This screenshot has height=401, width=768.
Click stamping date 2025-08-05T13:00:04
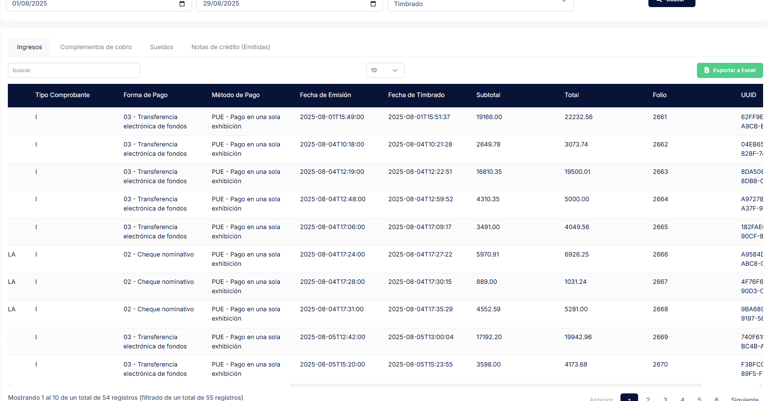tap(421, 337)
